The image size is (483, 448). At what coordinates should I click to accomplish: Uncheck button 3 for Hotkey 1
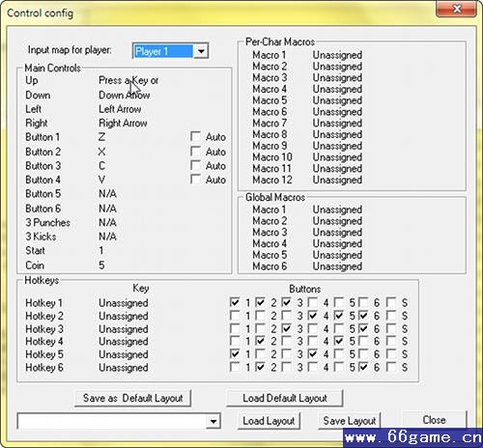pyautogui.click(x=286, y=302)
